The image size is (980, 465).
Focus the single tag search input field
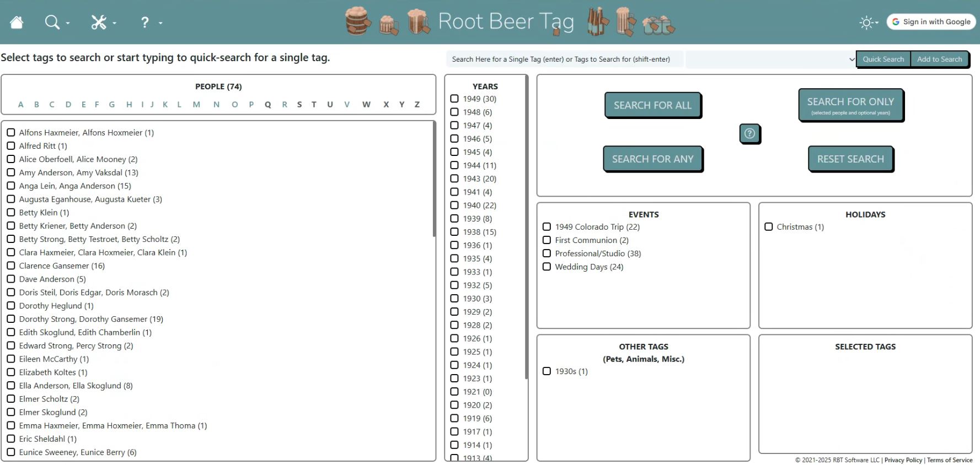coord(565,59)
